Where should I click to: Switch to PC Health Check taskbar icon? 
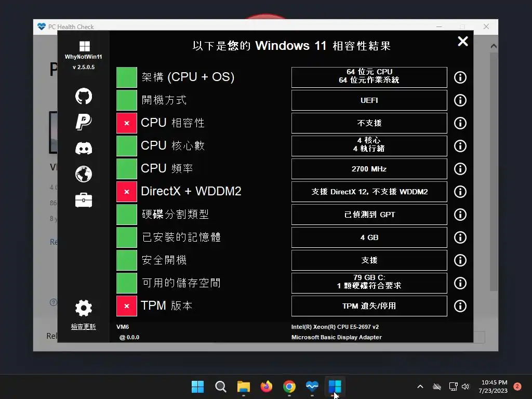312,387
